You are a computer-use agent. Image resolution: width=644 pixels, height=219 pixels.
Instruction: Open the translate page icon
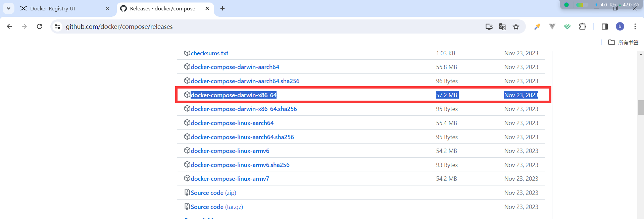pos(502,26)
